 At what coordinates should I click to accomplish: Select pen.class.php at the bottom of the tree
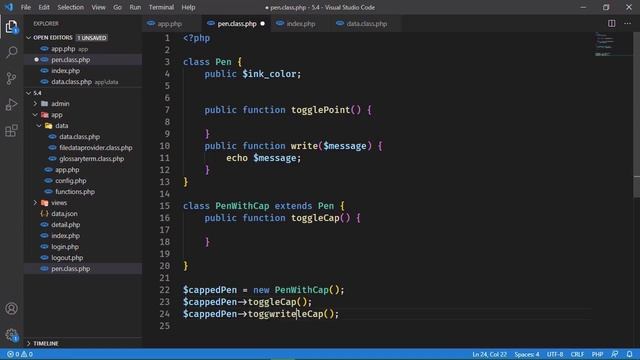tap(83, 269)
